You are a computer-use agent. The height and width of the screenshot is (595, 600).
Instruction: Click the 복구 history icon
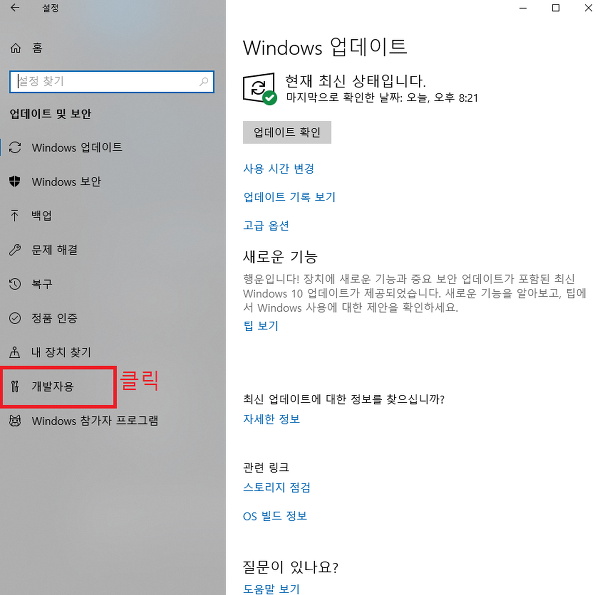(15, 284)
